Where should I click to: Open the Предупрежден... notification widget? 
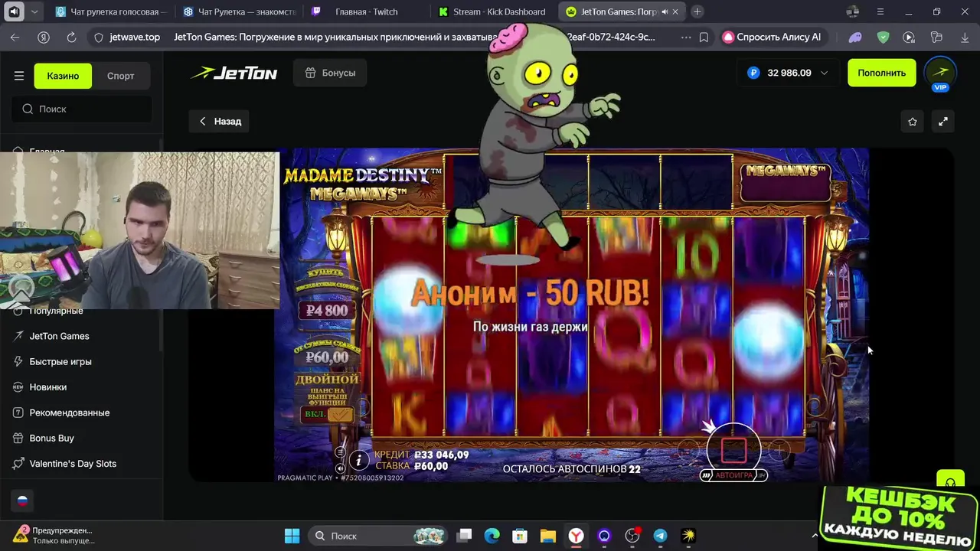pyautogui.click(x=52, y=535)
